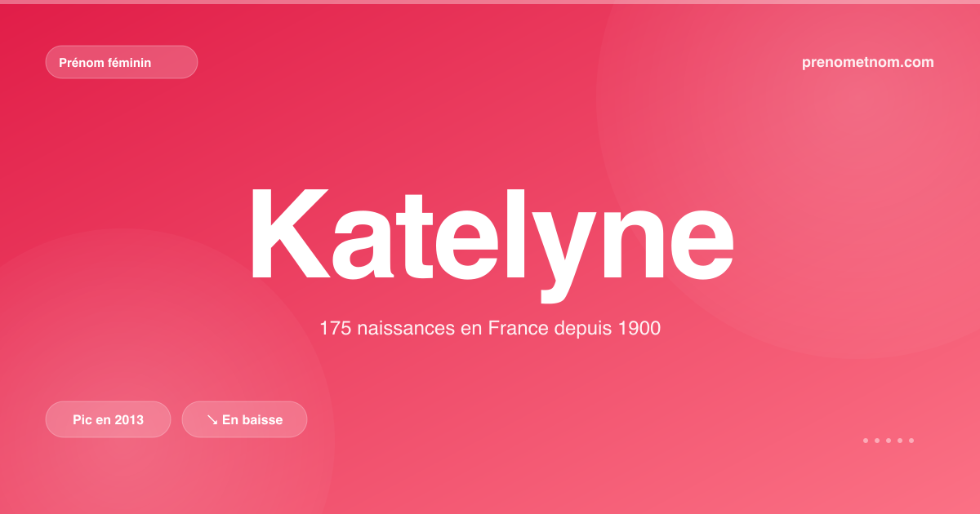
Task: Click the "Prénom féminin" pill badge
Action: click(122, 62)
